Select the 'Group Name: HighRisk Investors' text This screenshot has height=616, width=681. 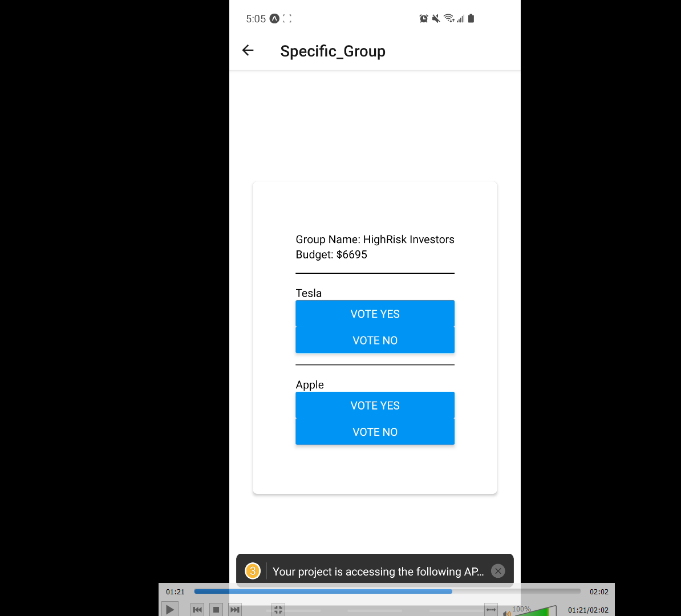375,240
